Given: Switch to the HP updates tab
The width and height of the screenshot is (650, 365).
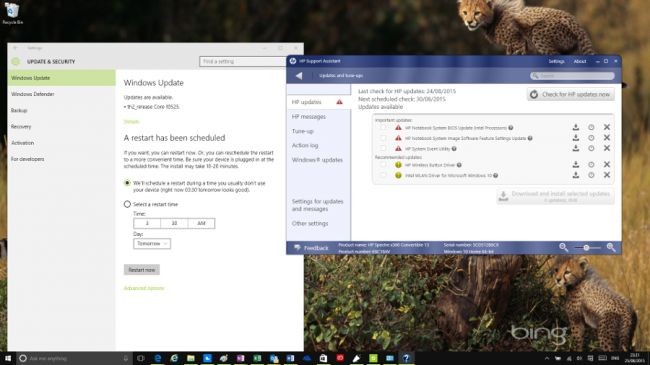Looking at the screenshot, I should (318, 102).
